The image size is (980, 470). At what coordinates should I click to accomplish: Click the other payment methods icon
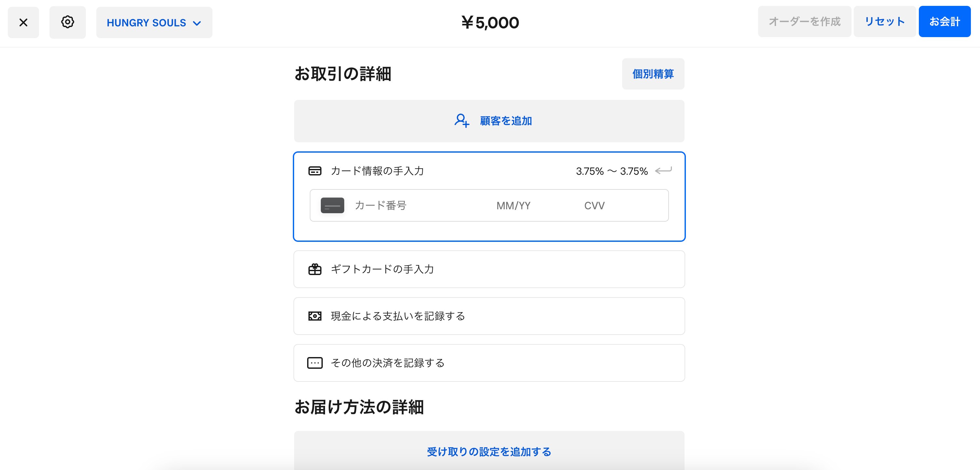(x=315, y=363)
